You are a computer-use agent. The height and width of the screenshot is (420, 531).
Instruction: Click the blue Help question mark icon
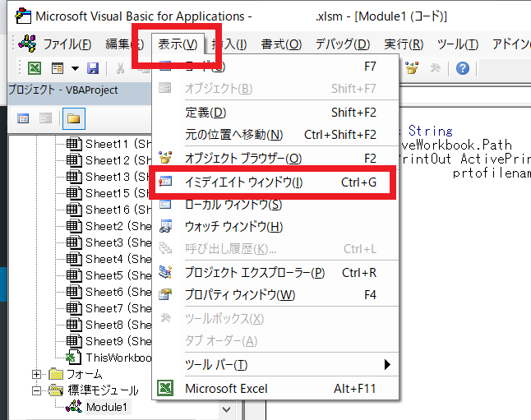(x=462, y=68)
